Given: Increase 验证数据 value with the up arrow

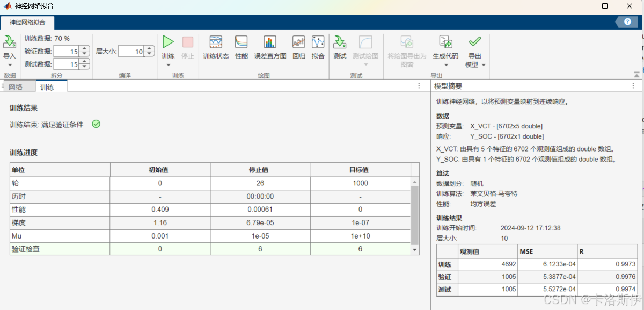Looking at the screenshot, I should (84, 49).
